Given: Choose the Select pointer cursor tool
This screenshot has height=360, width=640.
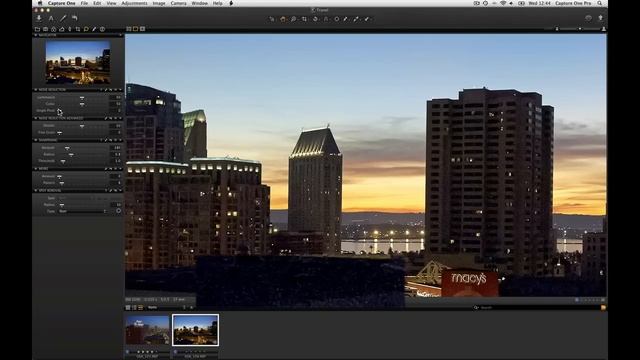Looking at the screenshot, I should (272, 19).
